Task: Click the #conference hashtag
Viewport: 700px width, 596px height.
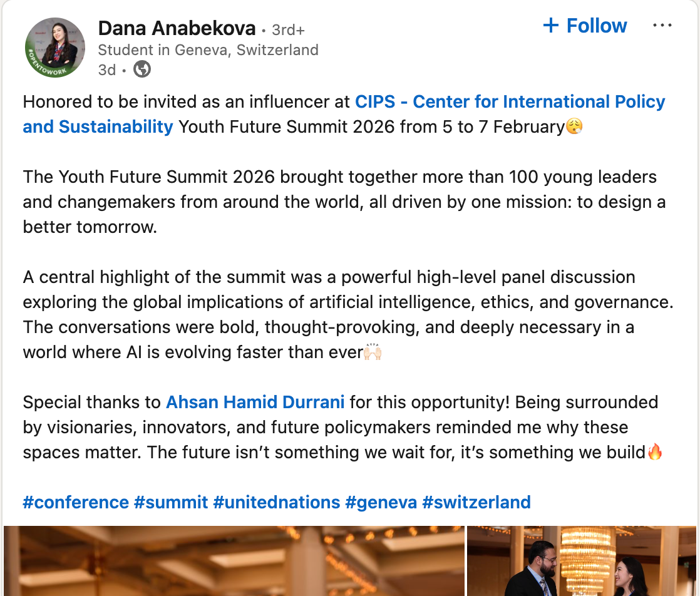Action: point(76,502)
